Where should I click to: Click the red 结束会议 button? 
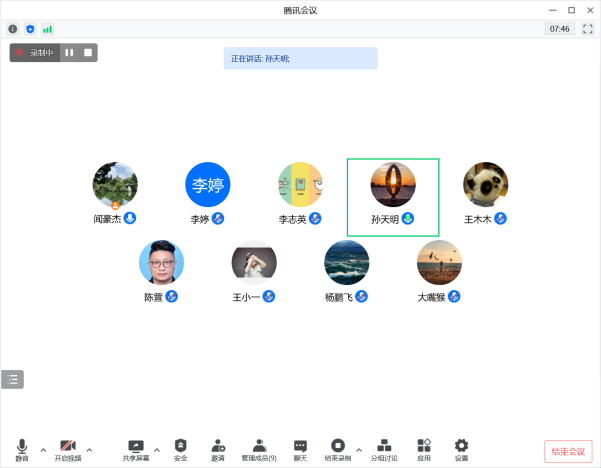click(568, 451)
